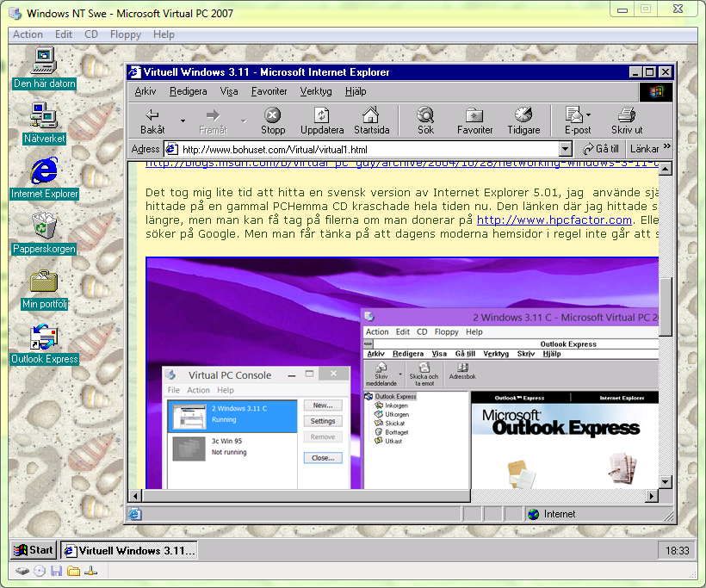Go to Startsida home page
The image size is (706, 588).
(x=371, y=121)
